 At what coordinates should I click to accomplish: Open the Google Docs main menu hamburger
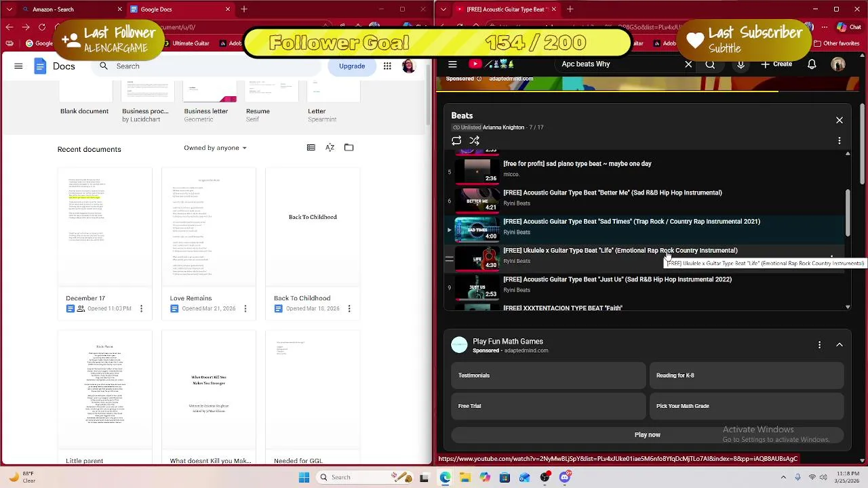tap(18, 66)
